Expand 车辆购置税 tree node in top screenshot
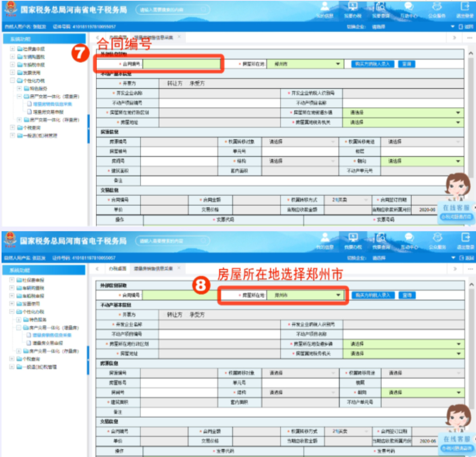The width and height of the screenshot is (476, 457). [x=12, y=57]
